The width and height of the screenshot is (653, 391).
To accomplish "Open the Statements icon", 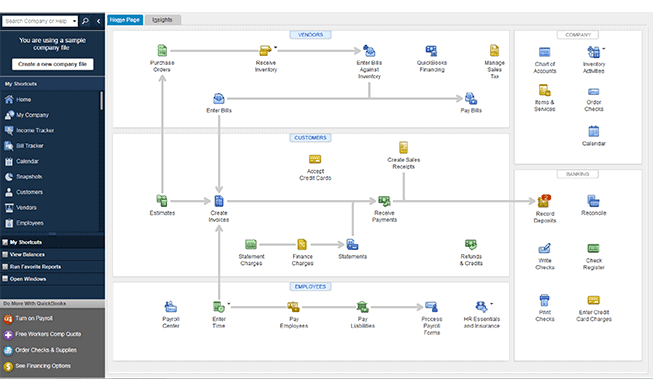I will click(x=352, y=244).
